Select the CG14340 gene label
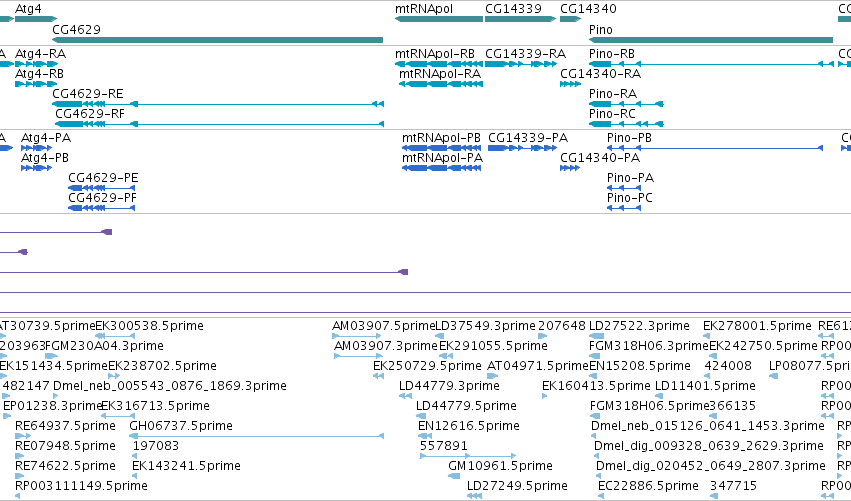 click(x=588, y=9)
